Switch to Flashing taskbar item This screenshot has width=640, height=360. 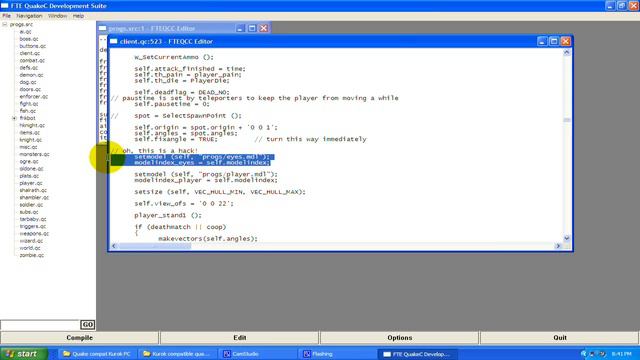coord(337,354)
